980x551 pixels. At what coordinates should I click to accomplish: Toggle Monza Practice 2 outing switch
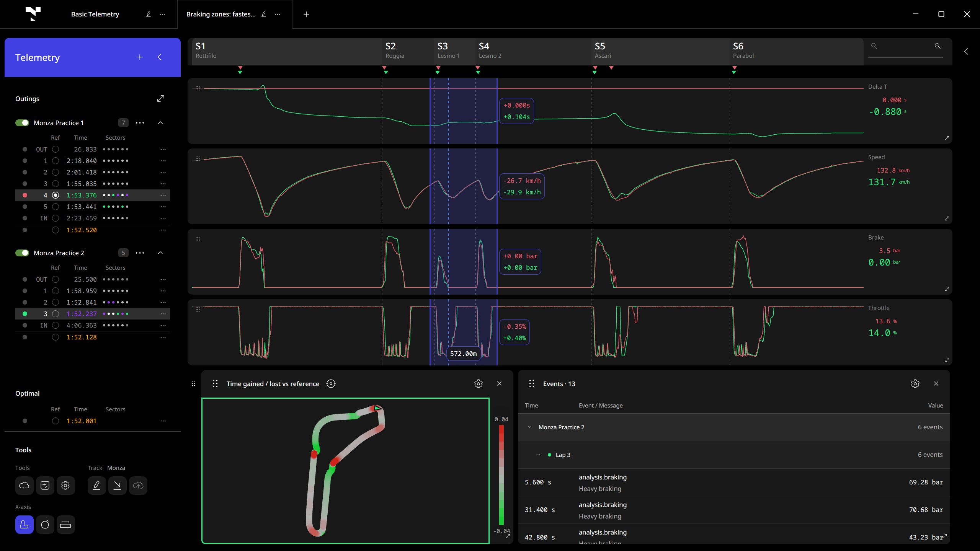(22, 253)
